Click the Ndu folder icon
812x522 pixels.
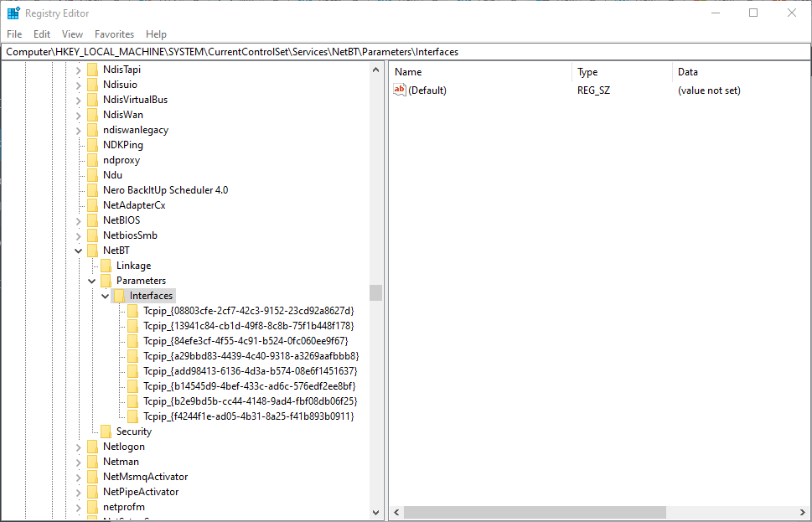tap(93, 175)
